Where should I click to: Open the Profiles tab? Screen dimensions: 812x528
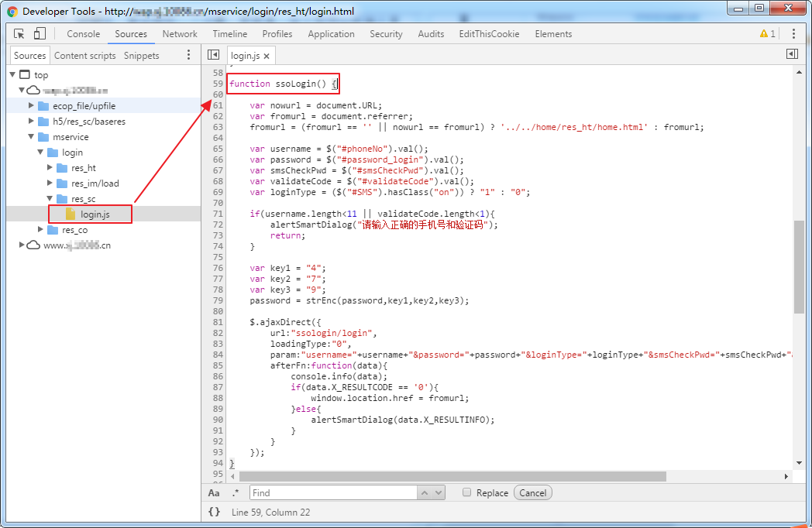(277, 33)
